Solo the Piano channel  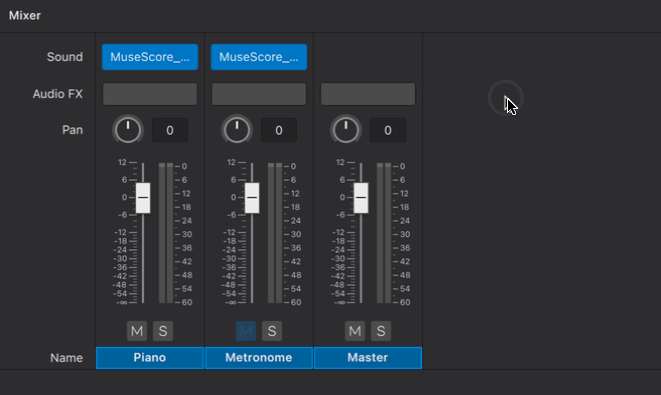click(163, 331)
